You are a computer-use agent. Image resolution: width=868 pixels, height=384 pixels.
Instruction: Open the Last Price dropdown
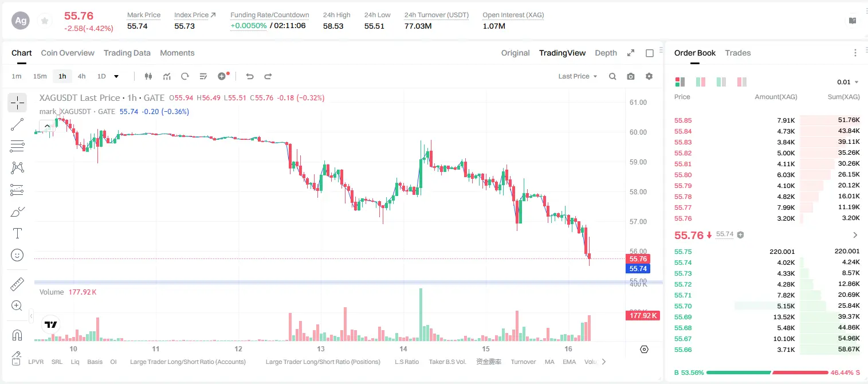tap(578, 76)
